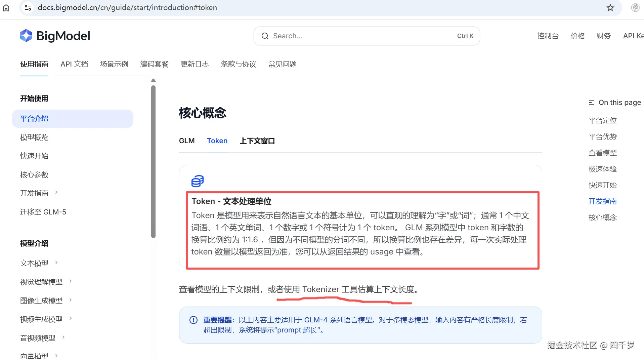Click the info icon in 重要提醒 box
Screen dimensions: 644x359
coord(193,320)
